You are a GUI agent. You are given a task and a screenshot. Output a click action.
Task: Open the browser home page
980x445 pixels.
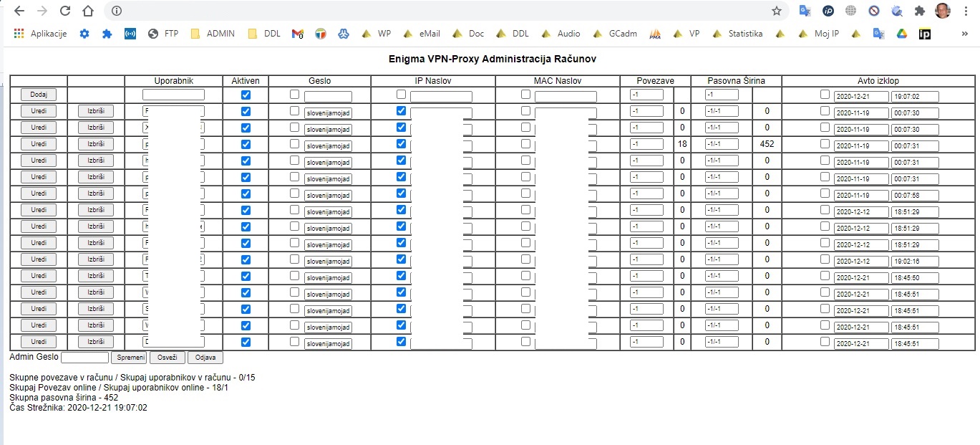tap(88, 11)
